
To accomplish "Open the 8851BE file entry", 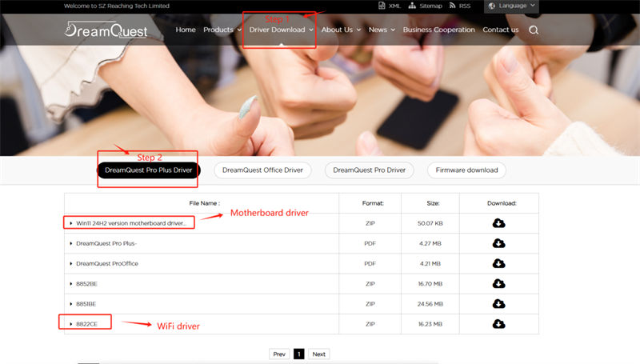I will 86,304.
